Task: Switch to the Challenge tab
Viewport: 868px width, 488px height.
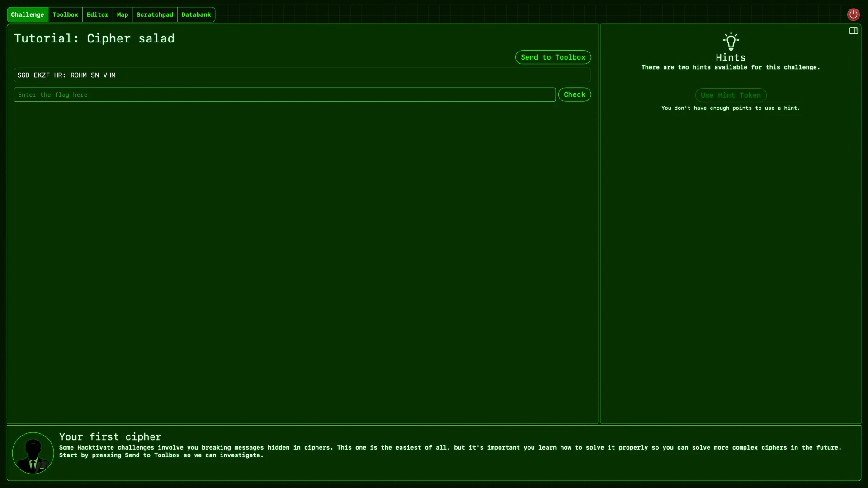Action: [28, 14]
